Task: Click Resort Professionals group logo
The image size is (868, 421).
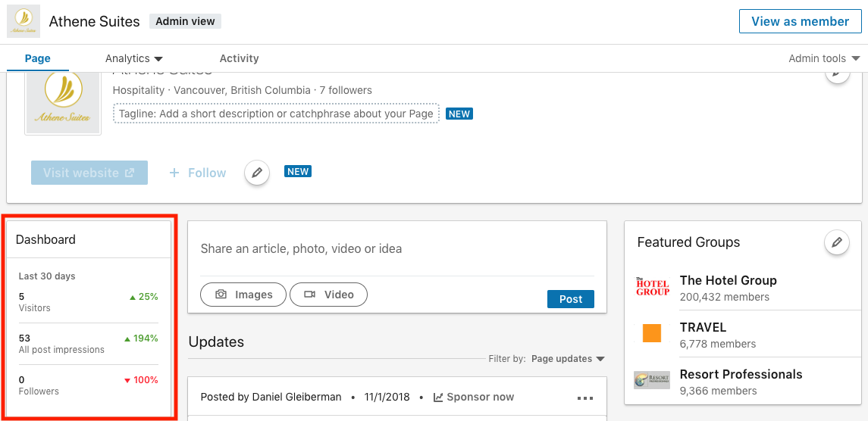Action: coord(652,380)
